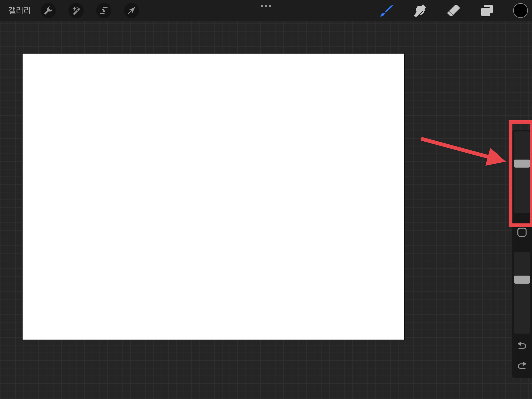This screenshot has width=532, height=399.
Task: Select the Brush paint tool
Action: click(x=387, y=11)
